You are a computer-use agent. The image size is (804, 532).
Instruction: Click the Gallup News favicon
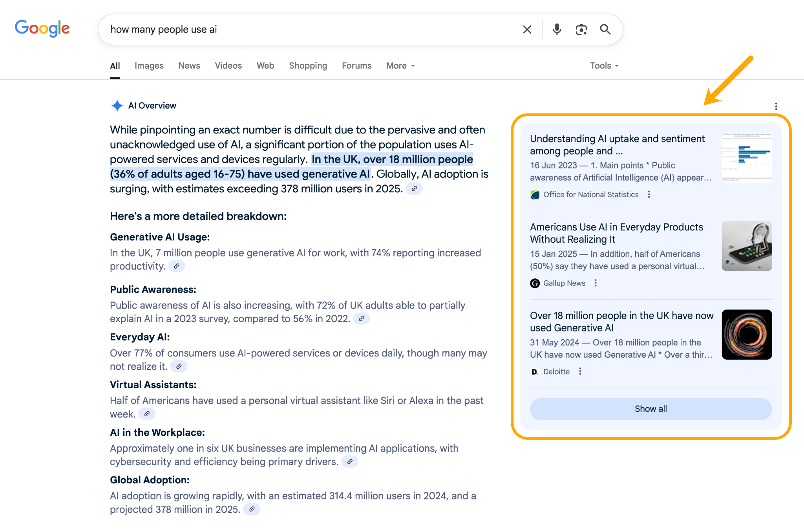coord(535,283)
